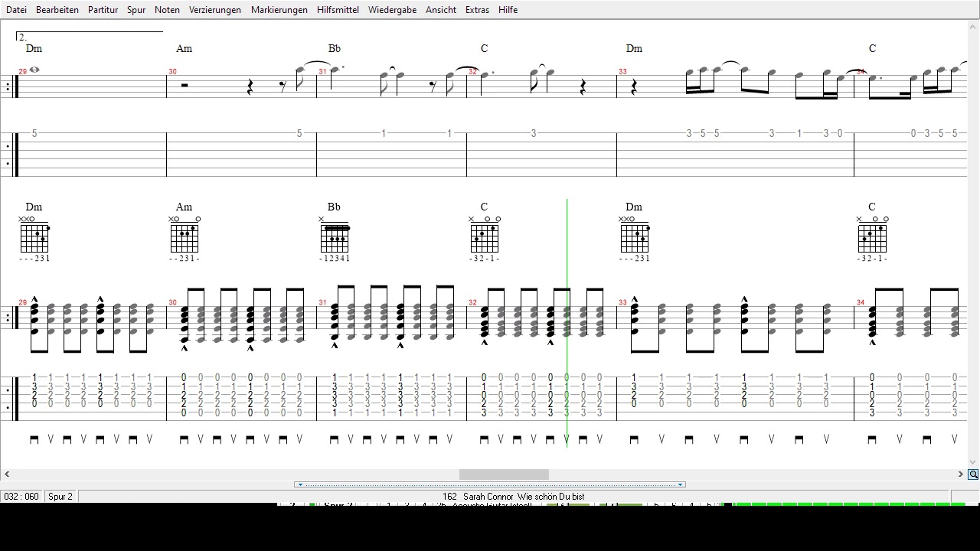Click fingering text - - 2 3 1 - under Am diagram

click(x=185, y=259)
